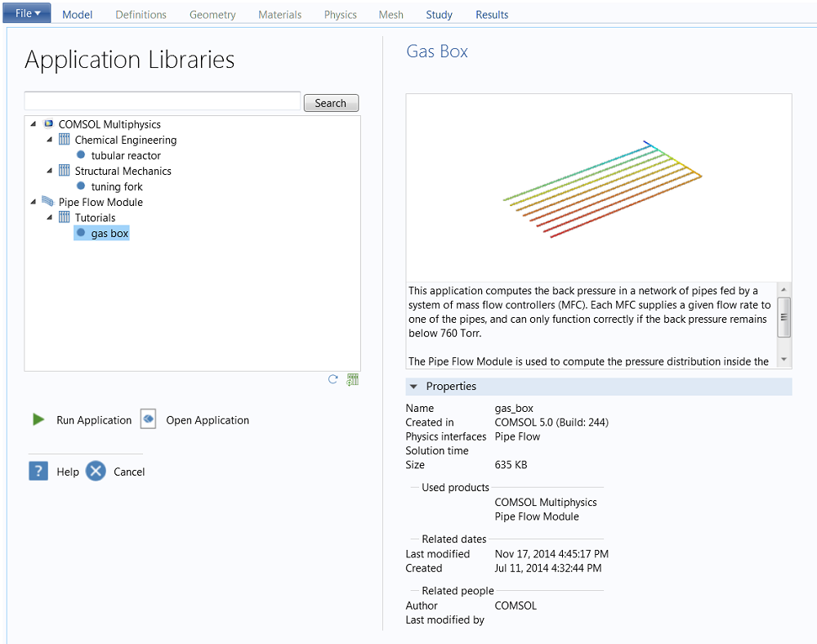Click the Structural Mechanics folder icon

[x=64, y=171]
